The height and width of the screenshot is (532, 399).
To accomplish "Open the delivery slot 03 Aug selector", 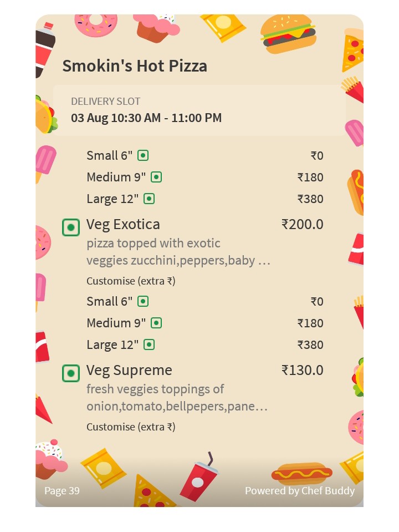I will [x=199, y=110].
